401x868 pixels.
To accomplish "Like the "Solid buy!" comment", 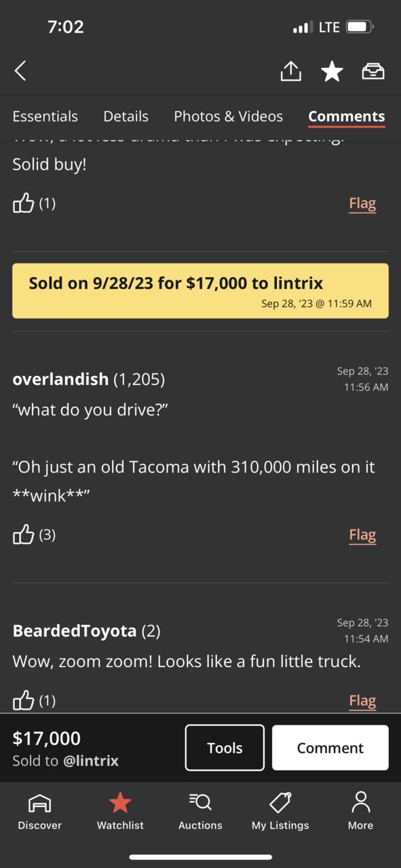I will 24,203.
